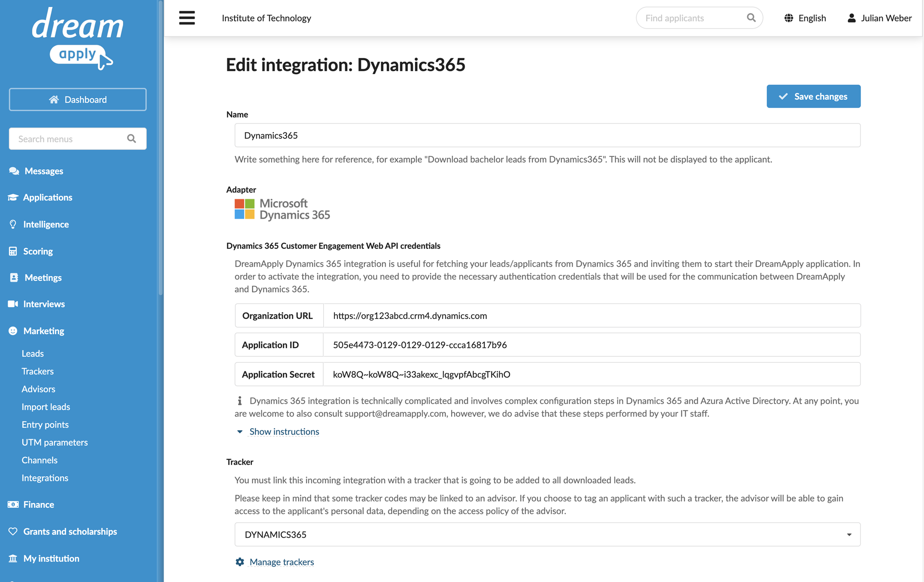Open the Applications menu
This screenshot has height=582, width=924.
click(48, 197)
